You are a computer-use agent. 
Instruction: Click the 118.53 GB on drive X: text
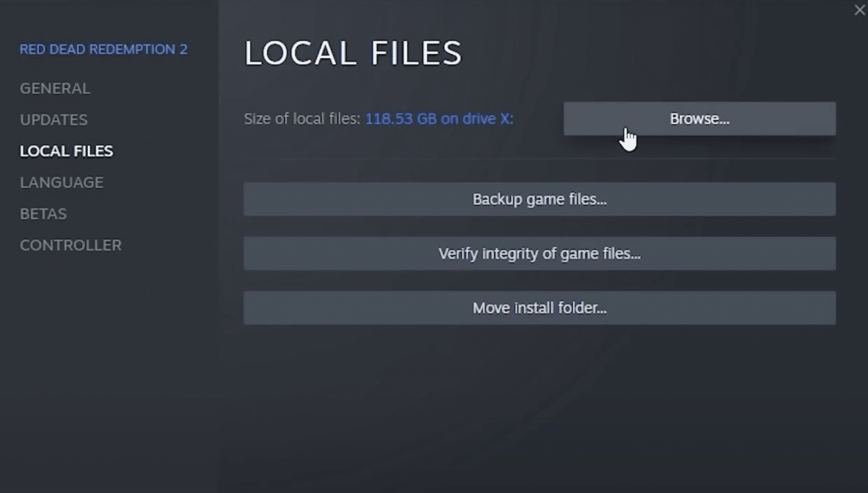pos(439,119)
